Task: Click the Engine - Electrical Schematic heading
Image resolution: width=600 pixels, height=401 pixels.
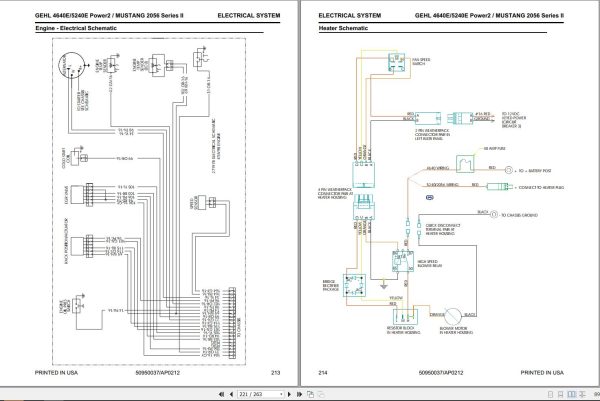Action: tap(76, 28)
